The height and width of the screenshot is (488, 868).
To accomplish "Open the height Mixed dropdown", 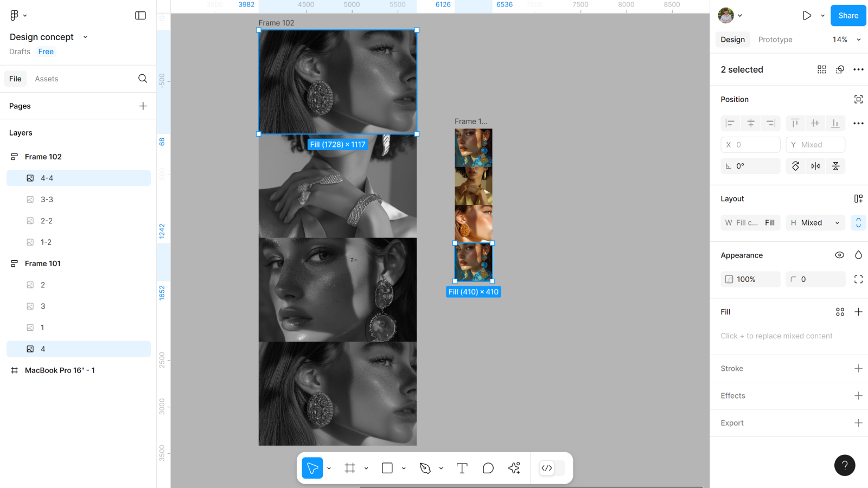I will [x=815, y=223].
